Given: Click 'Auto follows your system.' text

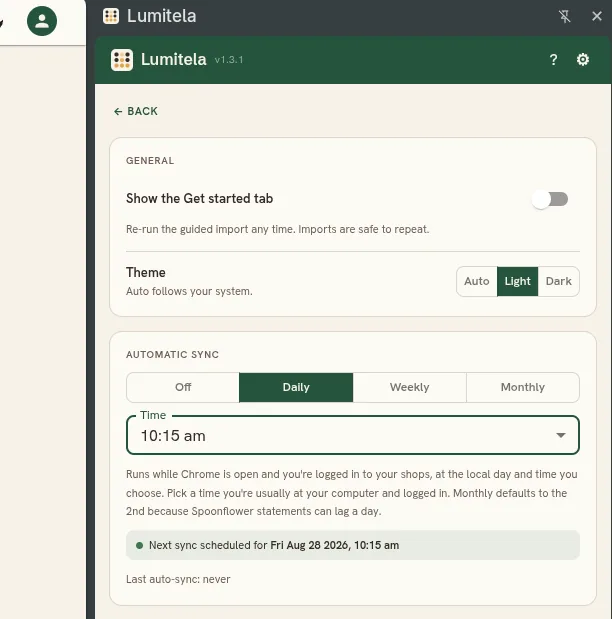Looking at the screenshot, I should 189,291.
